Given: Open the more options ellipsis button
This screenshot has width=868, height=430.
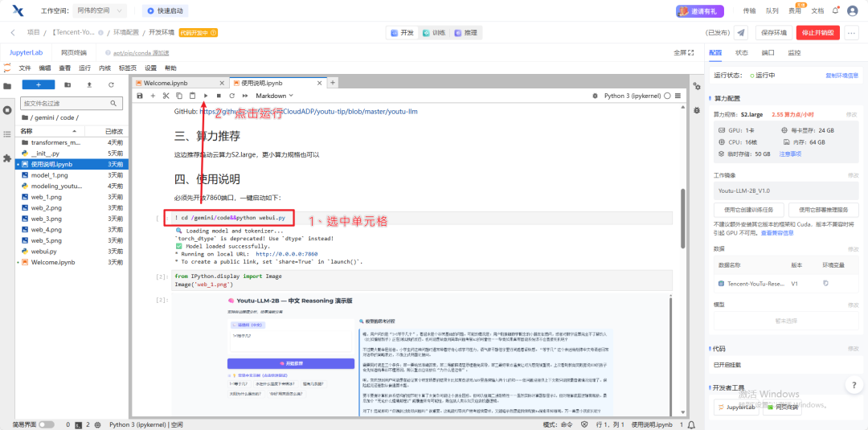Looking at the screenshot, I should [852, 33].
